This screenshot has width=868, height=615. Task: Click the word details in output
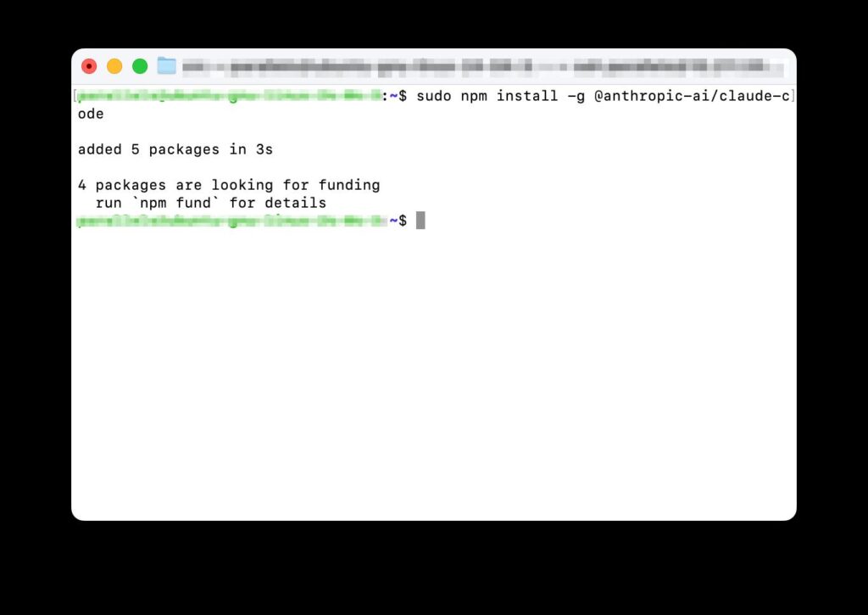295,203
